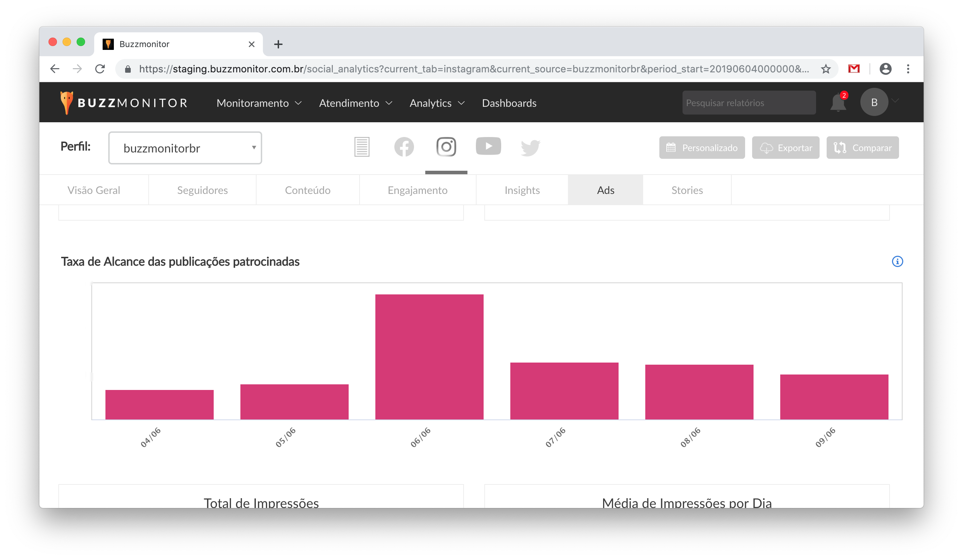This screenshot has height=560, width=963.
Task: Open the Engajamento tab
Action: click(417, 190)
